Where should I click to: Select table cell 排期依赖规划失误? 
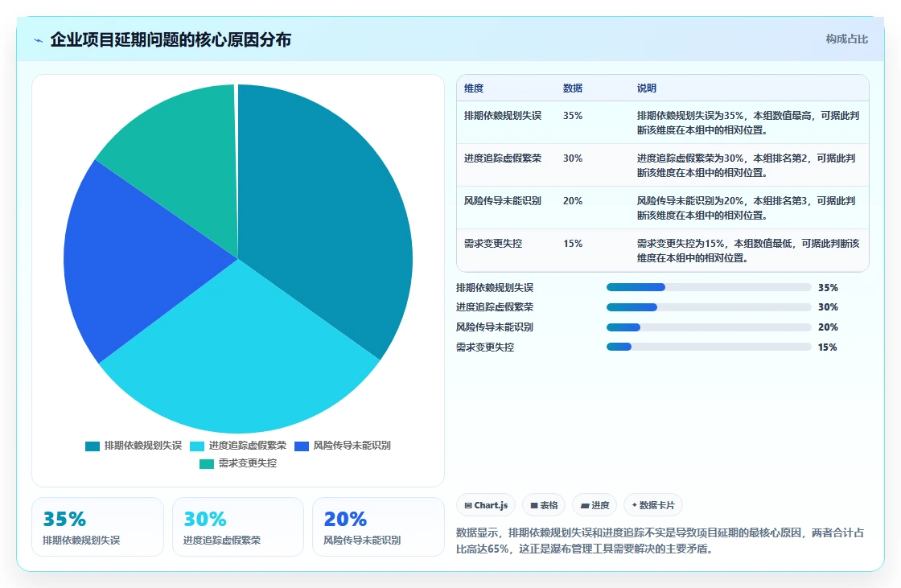pyautogui.click(x=503, y=116)
